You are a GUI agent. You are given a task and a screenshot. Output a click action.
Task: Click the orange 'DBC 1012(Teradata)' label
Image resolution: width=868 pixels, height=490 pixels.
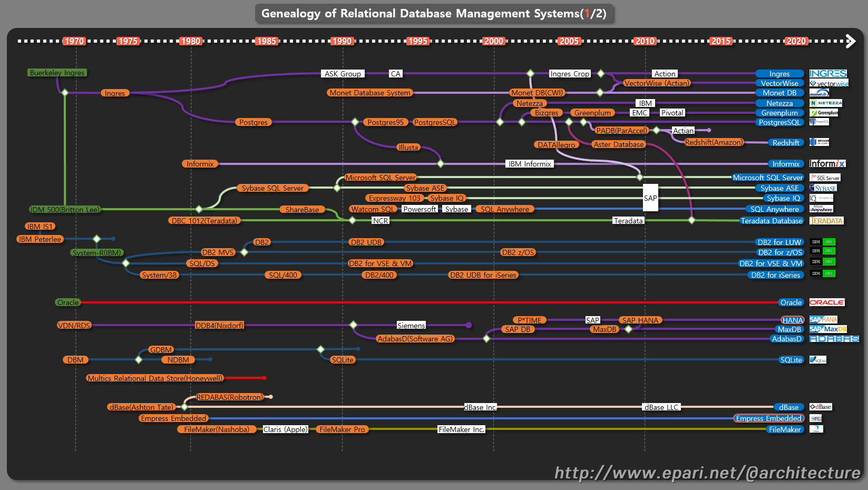[204, 221]
